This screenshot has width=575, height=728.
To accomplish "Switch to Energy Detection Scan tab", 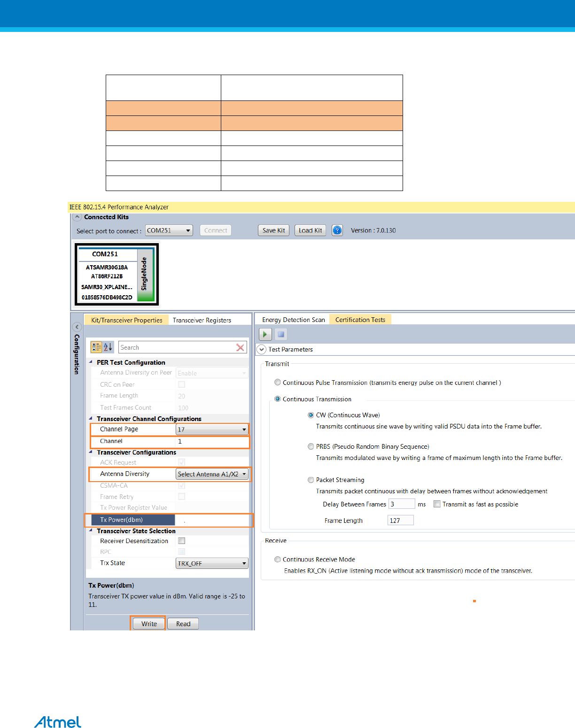I will point(293,320).
